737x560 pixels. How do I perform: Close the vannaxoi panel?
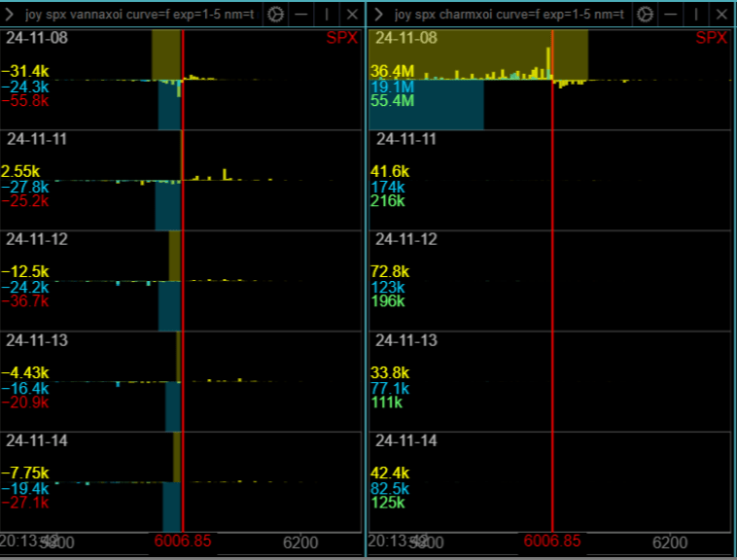point(352,15)
